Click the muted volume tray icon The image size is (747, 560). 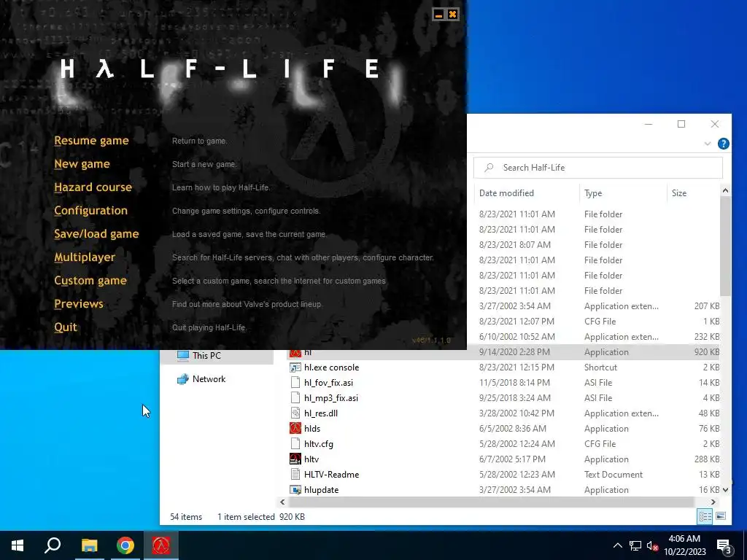[653, 545]
